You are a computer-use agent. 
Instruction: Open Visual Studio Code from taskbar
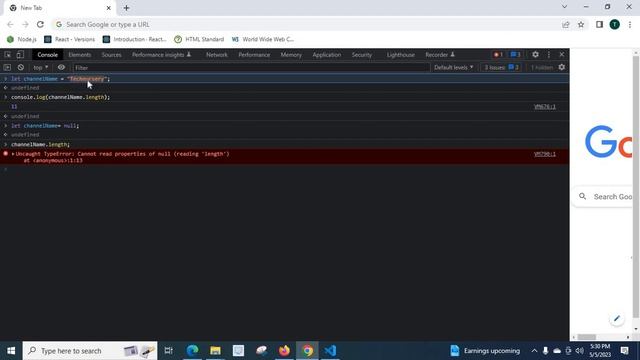tap(330, 351)
